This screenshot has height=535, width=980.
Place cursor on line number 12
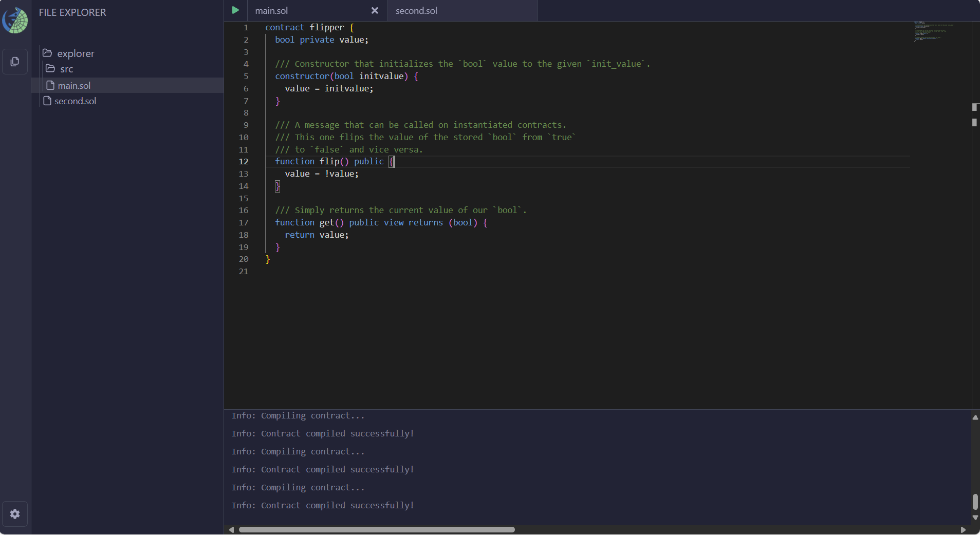(x=244, y=161)
